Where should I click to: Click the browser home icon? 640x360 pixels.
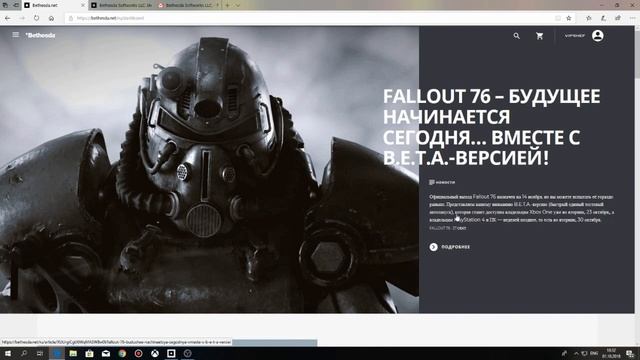click(x=51, y=18)
